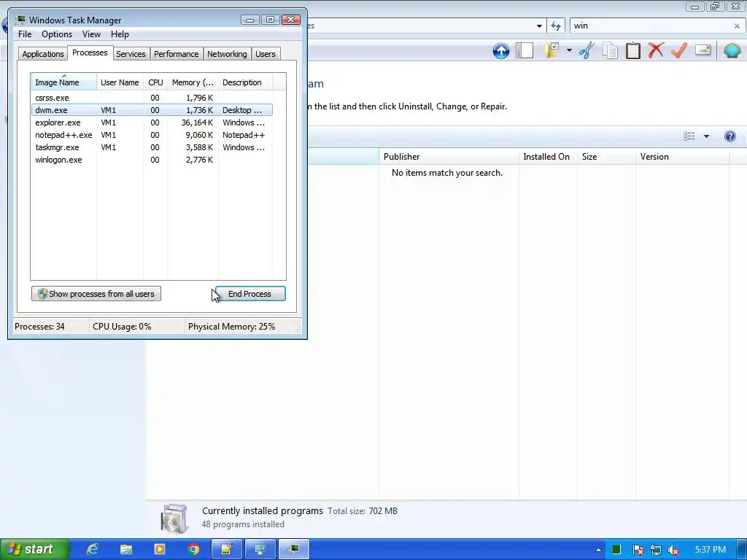Select the explorer.exe process row
The width and height of the screenshot is (747, 560).
[152, 122]
